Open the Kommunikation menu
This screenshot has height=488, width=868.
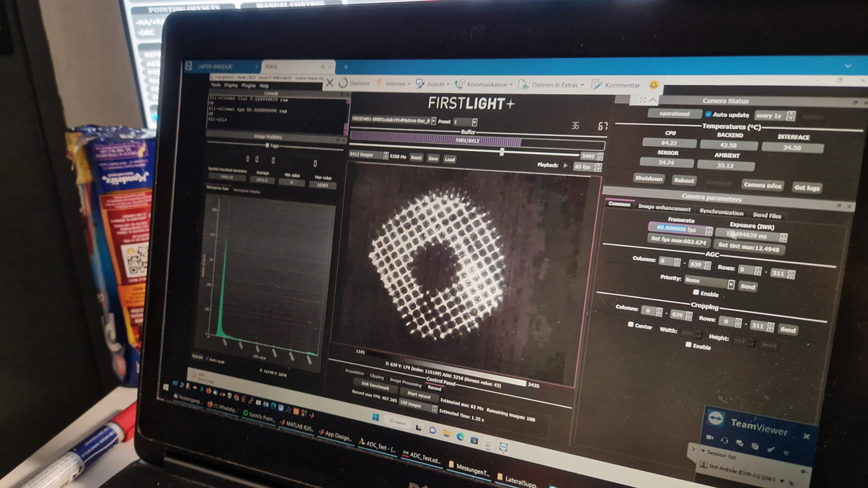486,84
